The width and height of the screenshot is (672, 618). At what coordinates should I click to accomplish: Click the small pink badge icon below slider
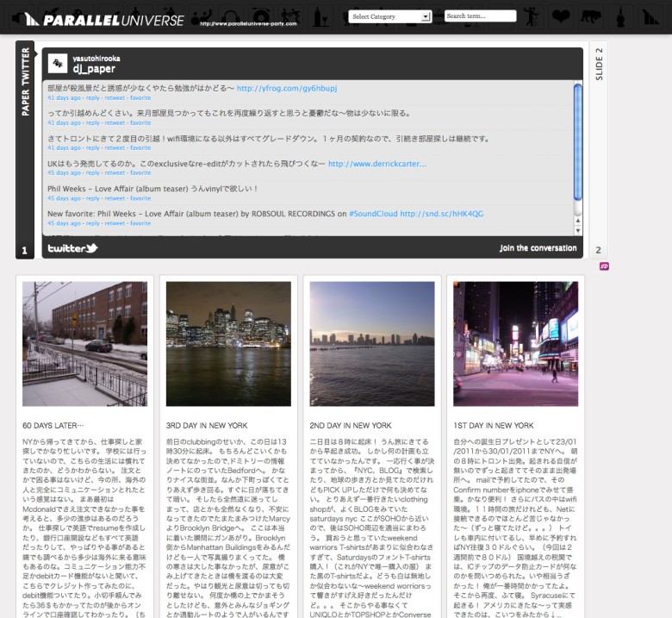click(604, 266)
